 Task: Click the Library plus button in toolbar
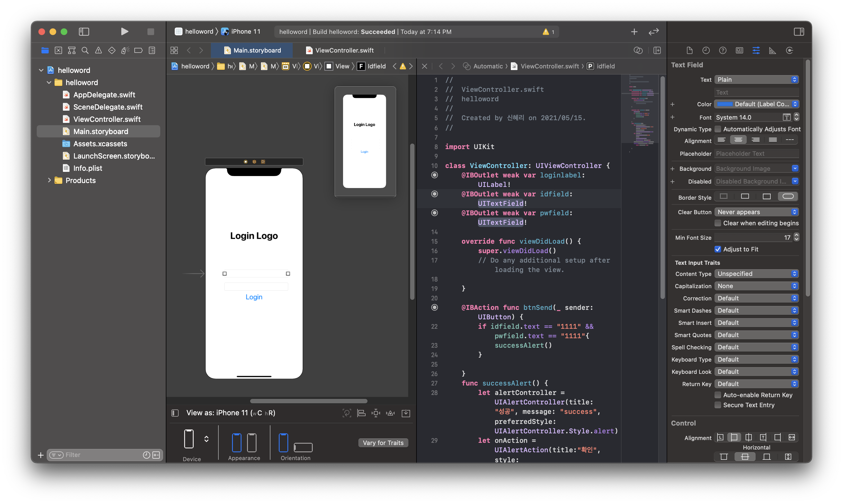click(x=634, y=32)
